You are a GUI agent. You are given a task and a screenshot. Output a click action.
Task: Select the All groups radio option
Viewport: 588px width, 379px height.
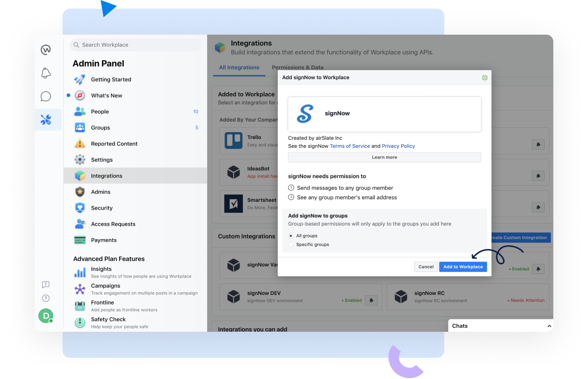tap(291, 236)
